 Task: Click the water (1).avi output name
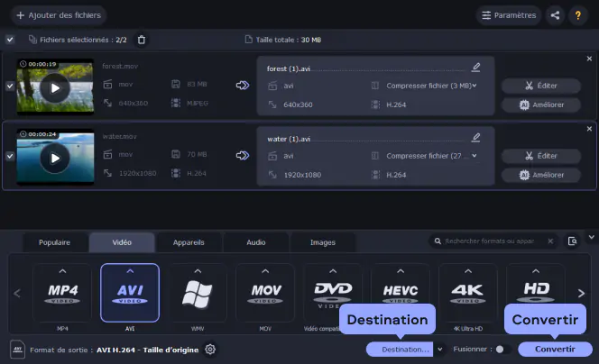289,139
